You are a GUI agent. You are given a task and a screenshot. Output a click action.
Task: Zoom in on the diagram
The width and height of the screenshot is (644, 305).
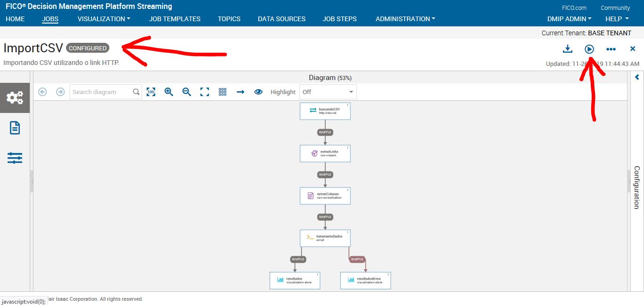(169, 92)
